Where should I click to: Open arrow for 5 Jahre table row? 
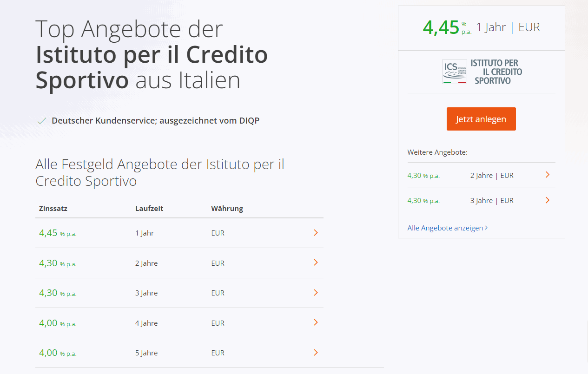(x=316, y=353)
